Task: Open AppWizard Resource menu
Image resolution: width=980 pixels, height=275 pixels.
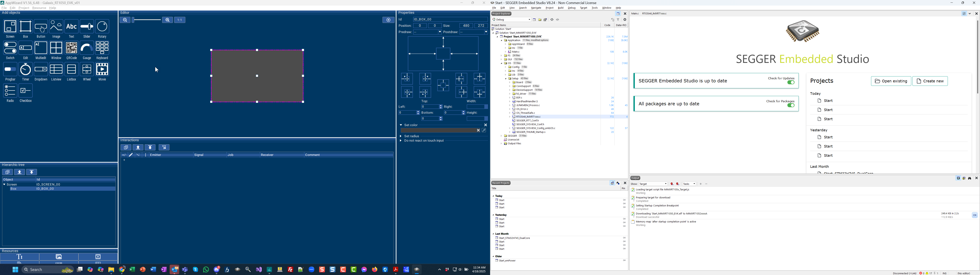Action: click(39, 8)
